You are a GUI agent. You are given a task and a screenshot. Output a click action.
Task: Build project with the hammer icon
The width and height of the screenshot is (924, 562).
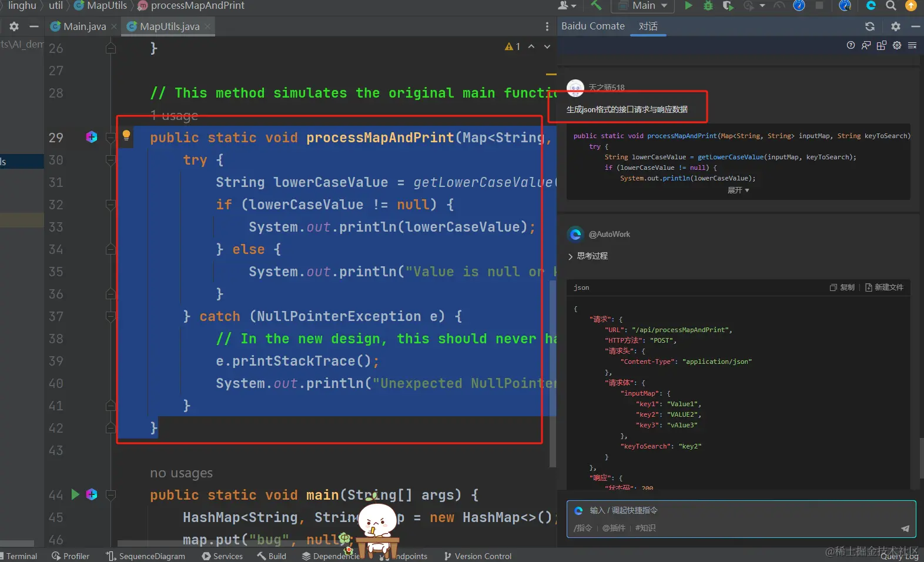(596, 5)
